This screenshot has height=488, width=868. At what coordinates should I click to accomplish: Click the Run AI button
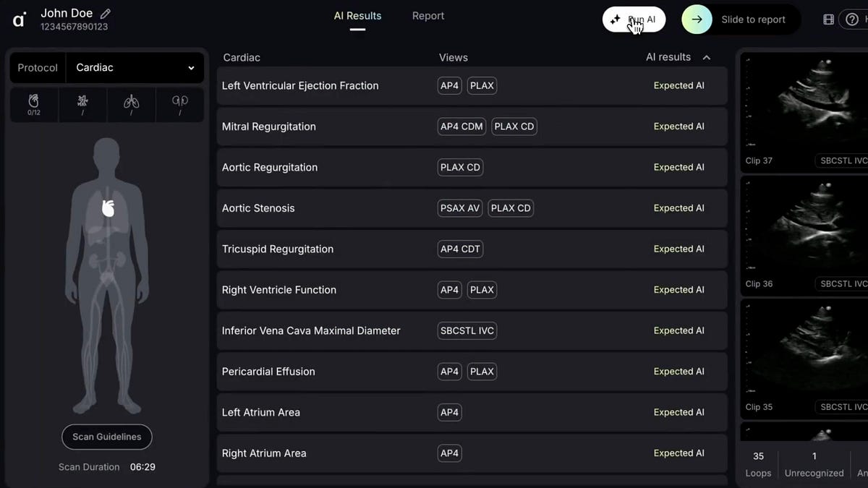point(634,20)
